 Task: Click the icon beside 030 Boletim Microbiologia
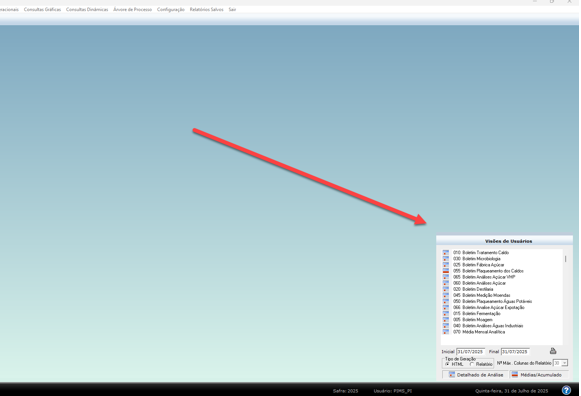(446, 259)
